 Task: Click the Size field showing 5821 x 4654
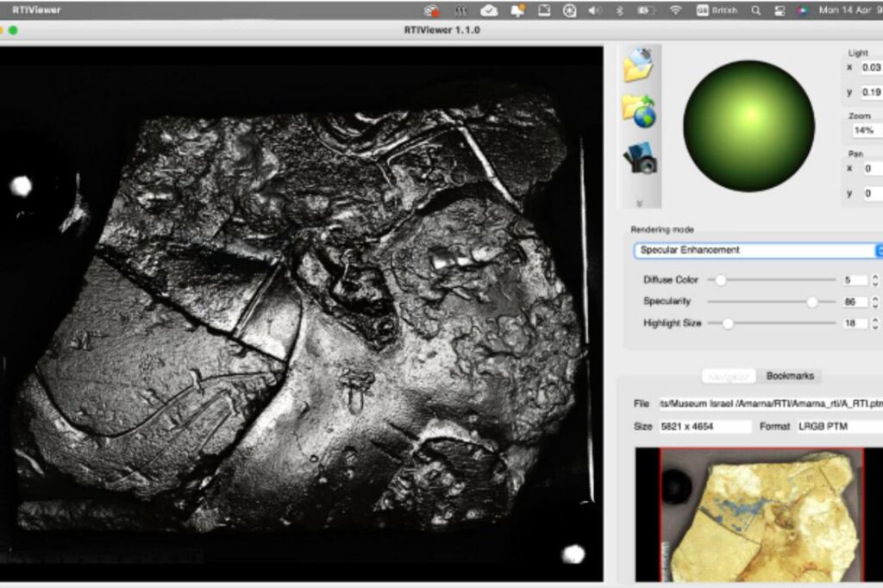[x=704, y=427]
